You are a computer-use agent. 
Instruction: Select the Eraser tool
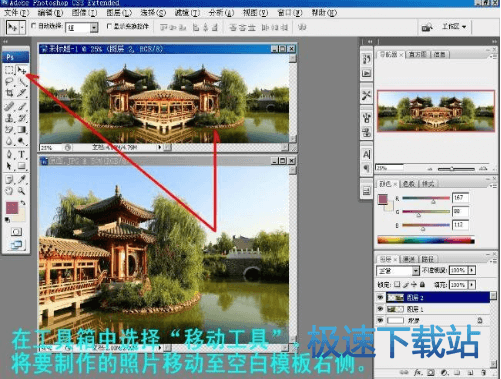[9, 129]
